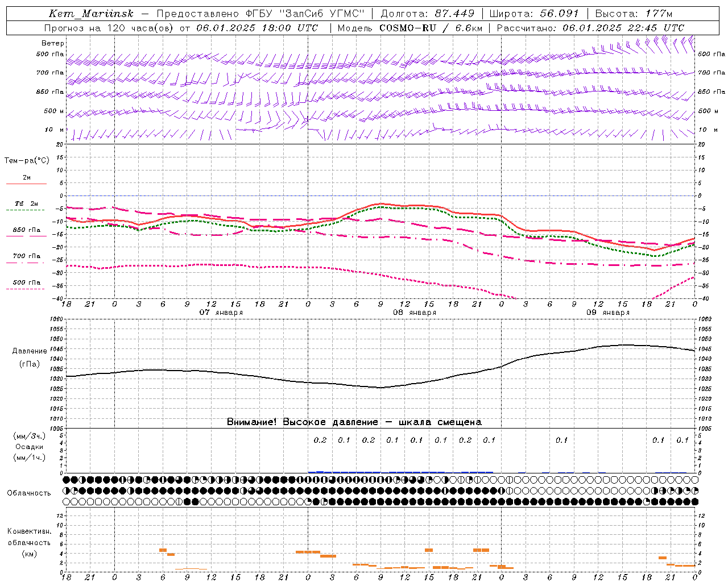Click the 09 января date label
The height and width of the screenshot is (582, 728).
tap(608, 313)
